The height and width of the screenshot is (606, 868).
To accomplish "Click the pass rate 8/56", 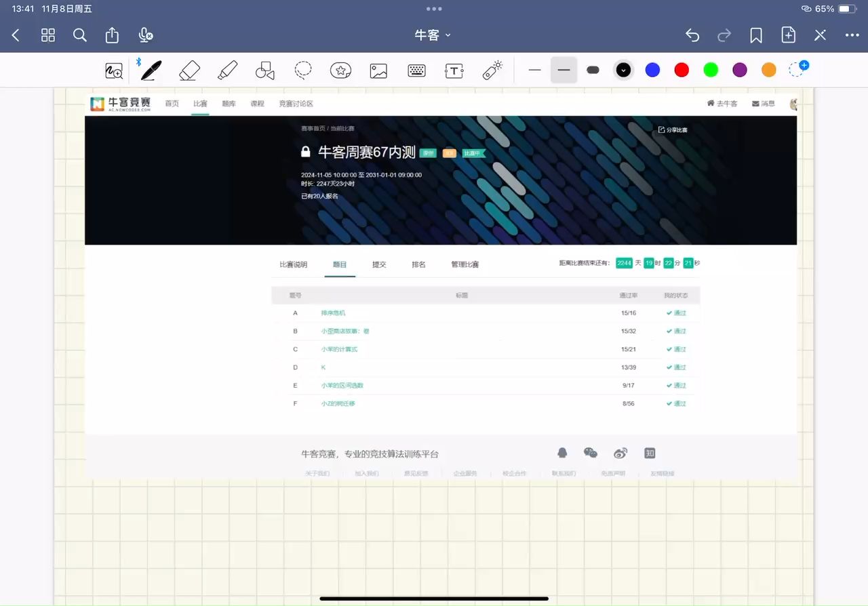I will (629, 403).
